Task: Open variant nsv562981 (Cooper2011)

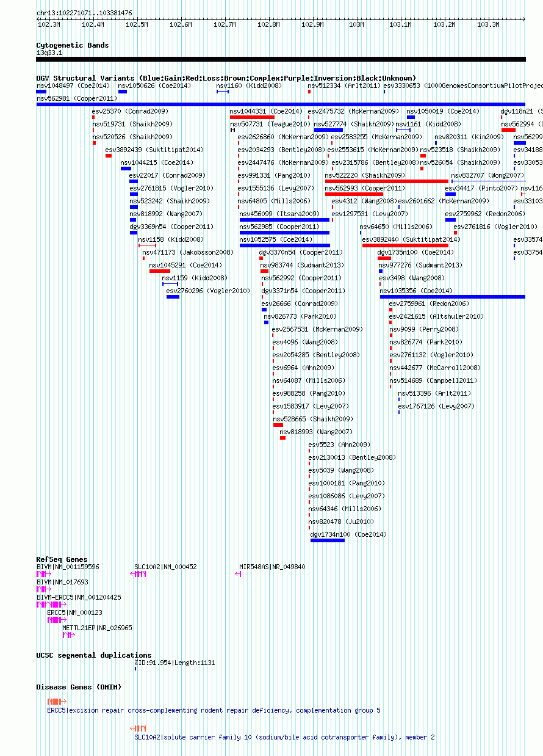Action: click(x=281, y=104)
